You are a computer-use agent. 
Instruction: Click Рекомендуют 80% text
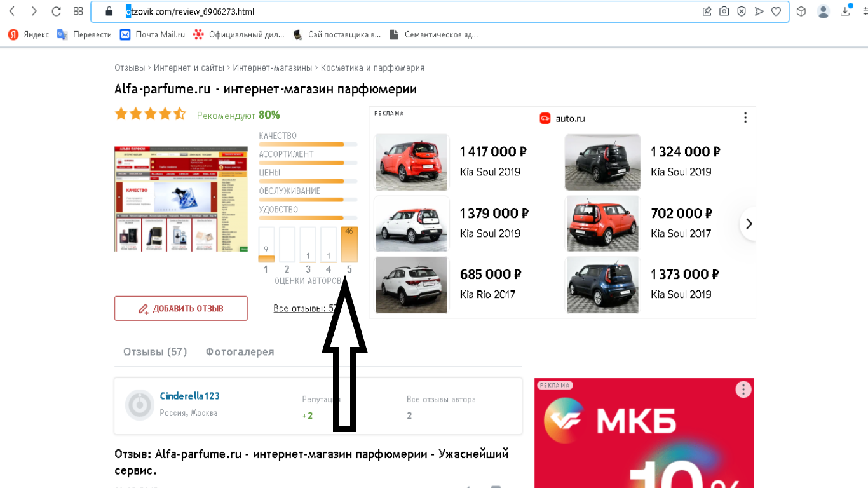click(238, 115)
